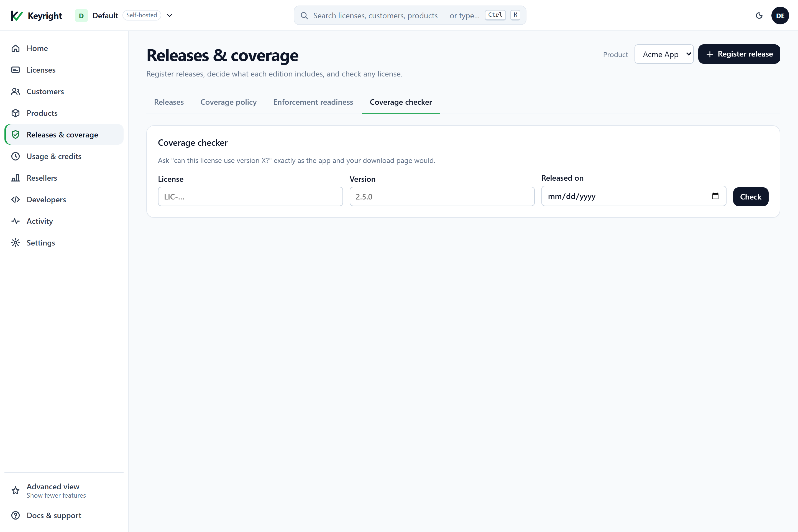Click the Products box icon

16,113
